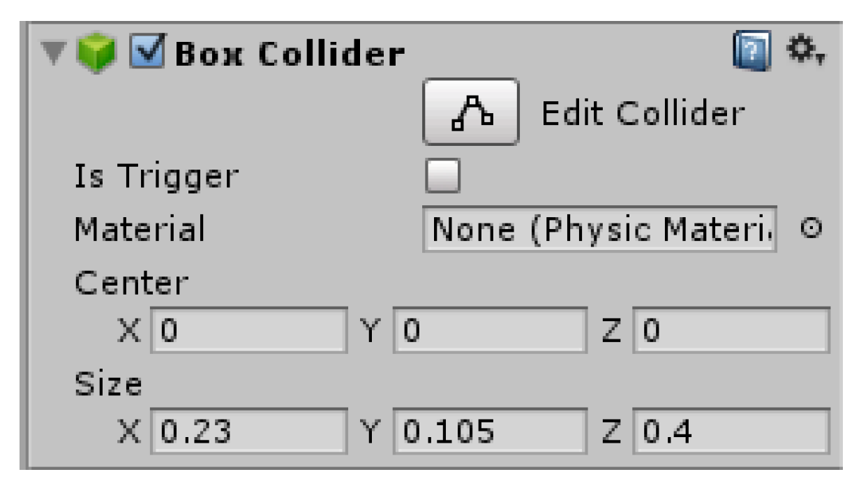Click the Size Z field showing 0.4
868x502 pixels.
[x=731, y=432]
